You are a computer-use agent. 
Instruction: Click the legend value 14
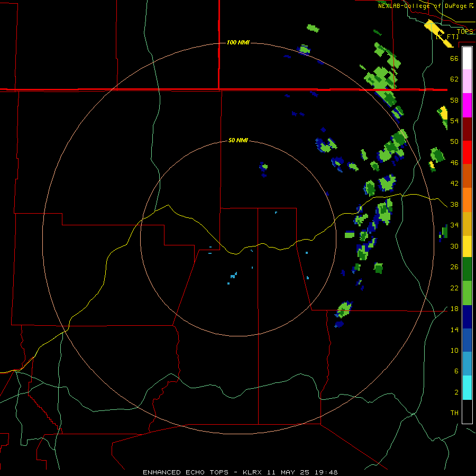pyautogui.click(x=454, y=329)
